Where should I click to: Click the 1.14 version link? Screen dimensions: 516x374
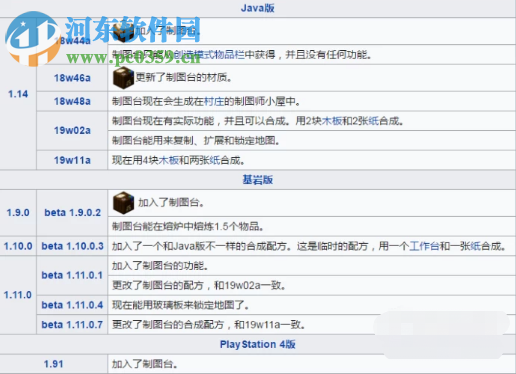pyautogui.click(x=18, y=94)
